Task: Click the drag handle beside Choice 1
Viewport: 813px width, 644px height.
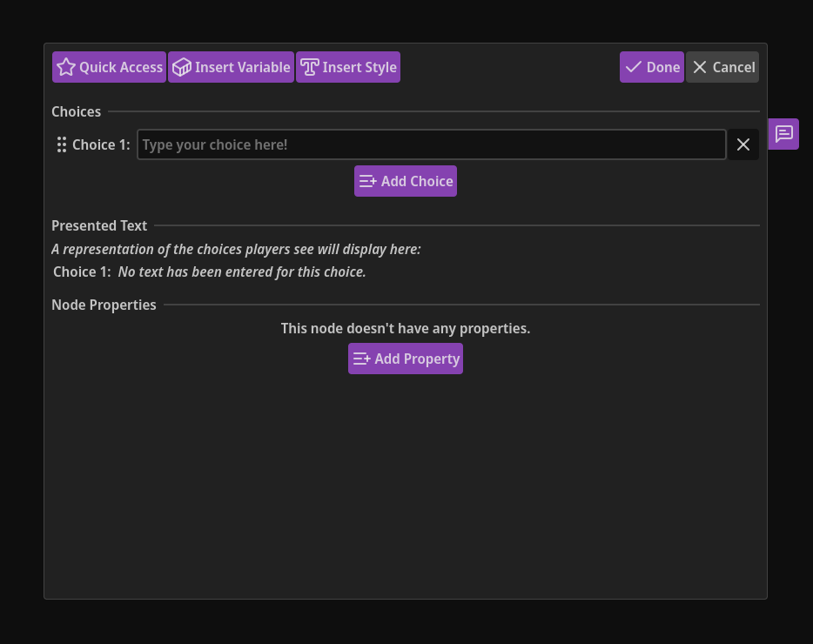Action: pos(62,144)
